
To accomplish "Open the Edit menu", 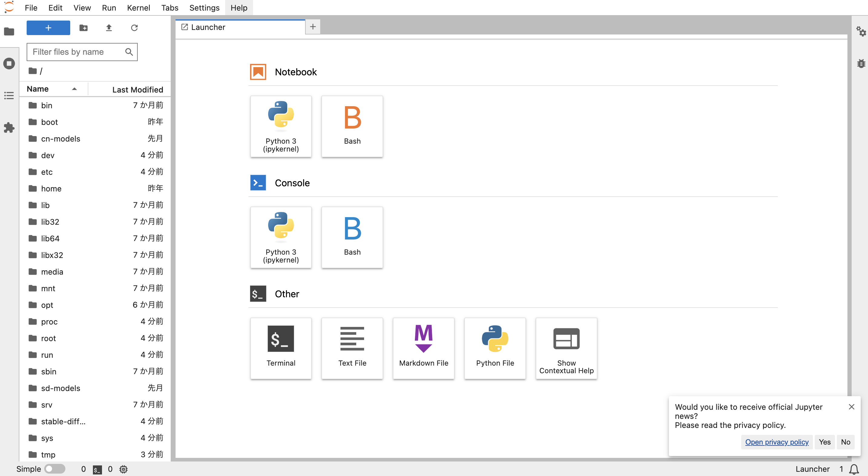I will click(x=55, y=7).
